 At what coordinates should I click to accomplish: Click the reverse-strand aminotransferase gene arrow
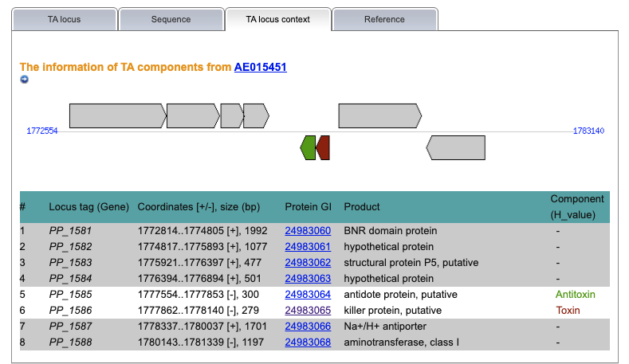pyautogui.click(x=456, y=147)
